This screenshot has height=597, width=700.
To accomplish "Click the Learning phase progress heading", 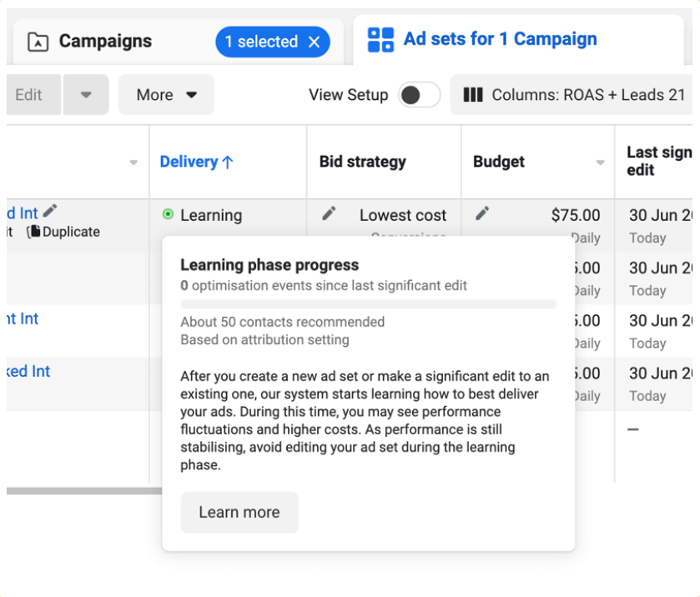I will (269, 264).
